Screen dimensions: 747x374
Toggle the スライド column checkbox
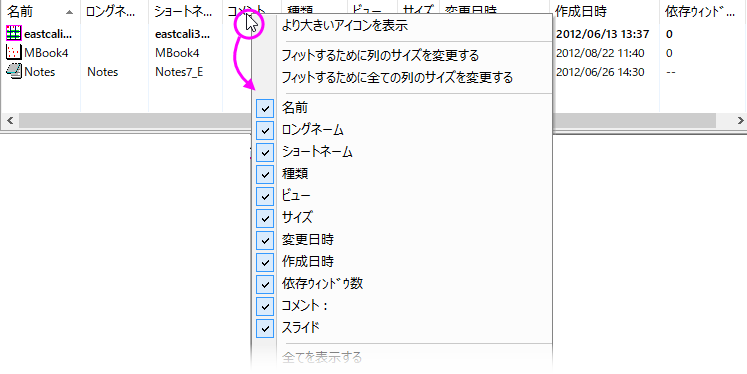pos(265,328)
